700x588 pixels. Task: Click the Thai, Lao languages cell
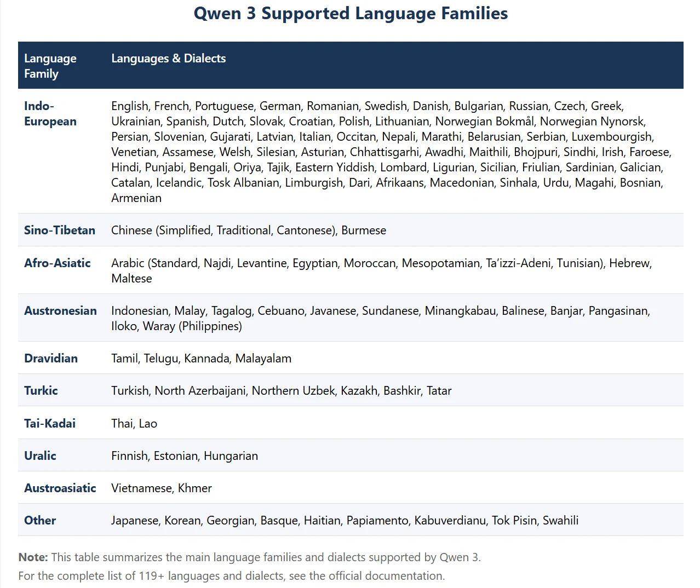[134, 423]
